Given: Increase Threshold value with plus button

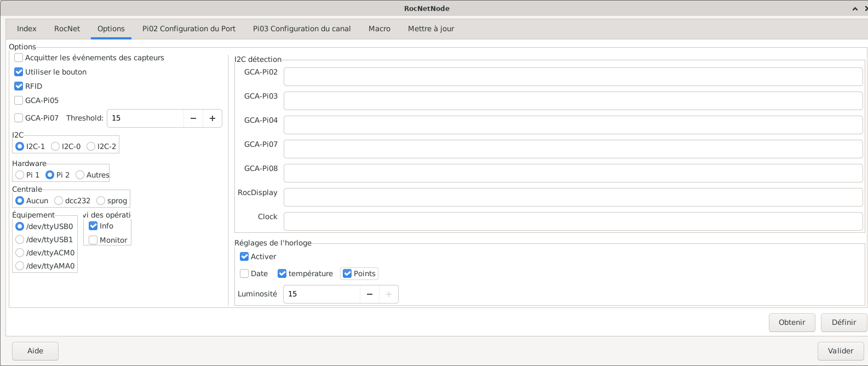Looking at the screenshot, I should click(212, 118).
